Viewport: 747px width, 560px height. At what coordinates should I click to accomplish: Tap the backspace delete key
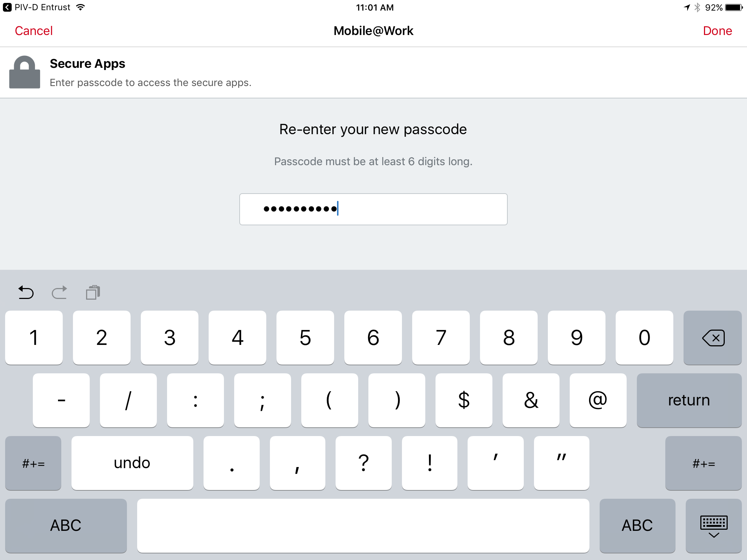[712, 338]
